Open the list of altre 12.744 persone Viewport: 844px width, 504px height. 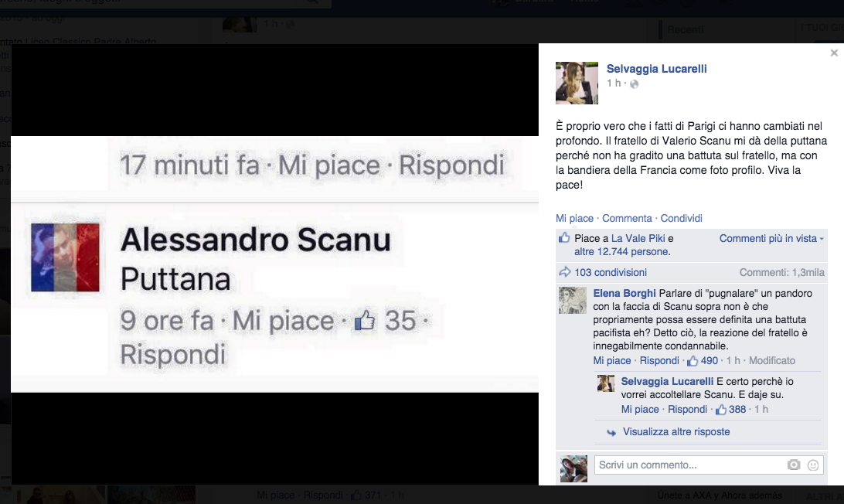point(621,252)
